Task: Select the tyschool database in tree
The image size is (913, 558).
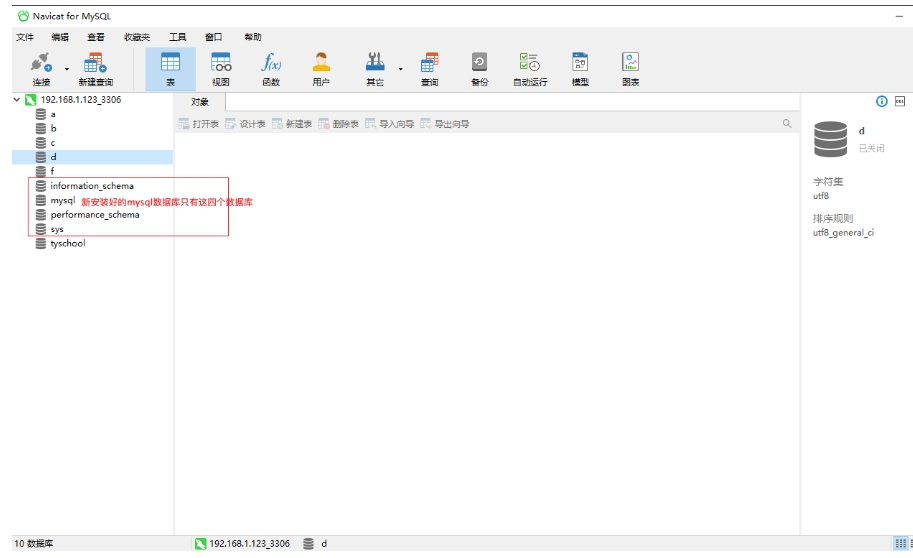Action: point(67,243)
